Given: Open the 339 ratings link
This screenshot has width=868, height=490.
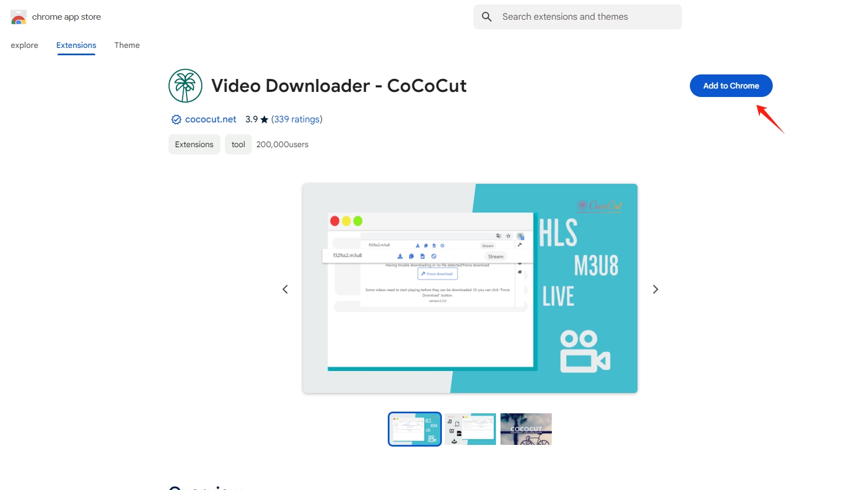Looking at the screenshot, I should click(296, 120).
